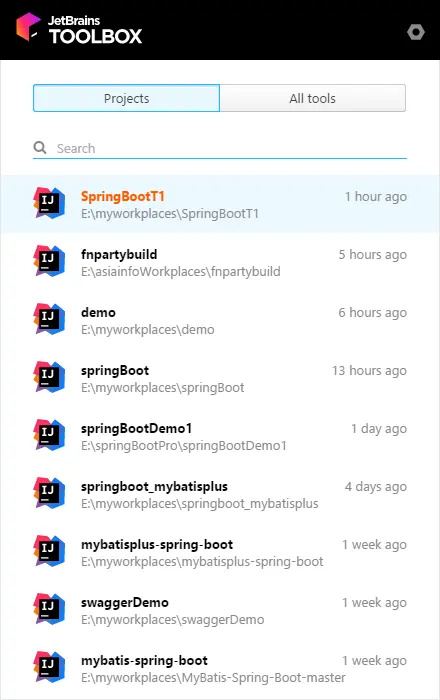Screen dimensions: 440x700
Task: Open the mybatisplus-spring-boot project name
Action: tap(157, 545)
